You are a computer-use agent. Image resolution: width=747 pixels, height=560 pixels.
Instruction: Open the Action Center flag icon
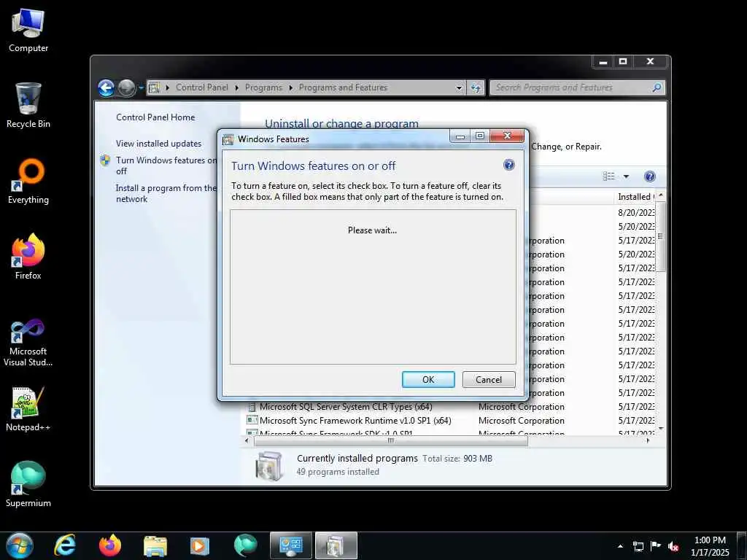pyautogui.click(x=656, y=546)
